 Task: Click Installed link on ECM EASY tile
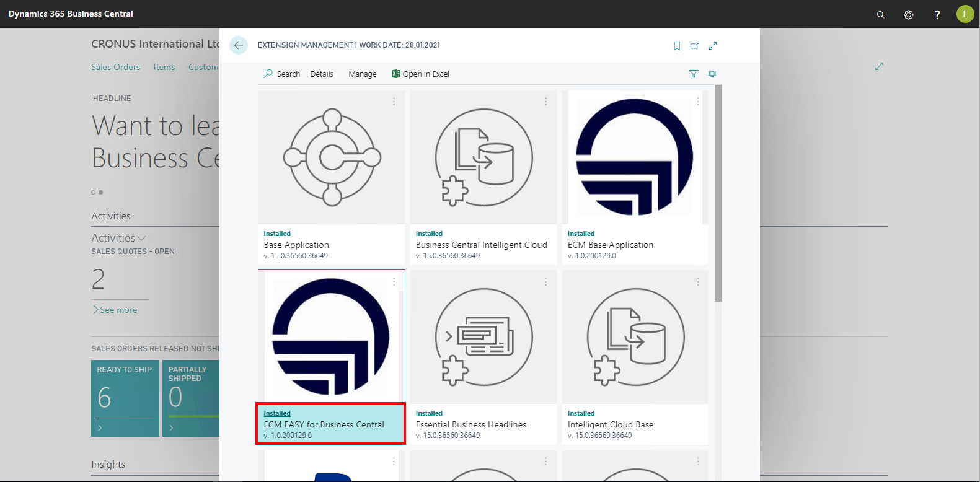277,413
